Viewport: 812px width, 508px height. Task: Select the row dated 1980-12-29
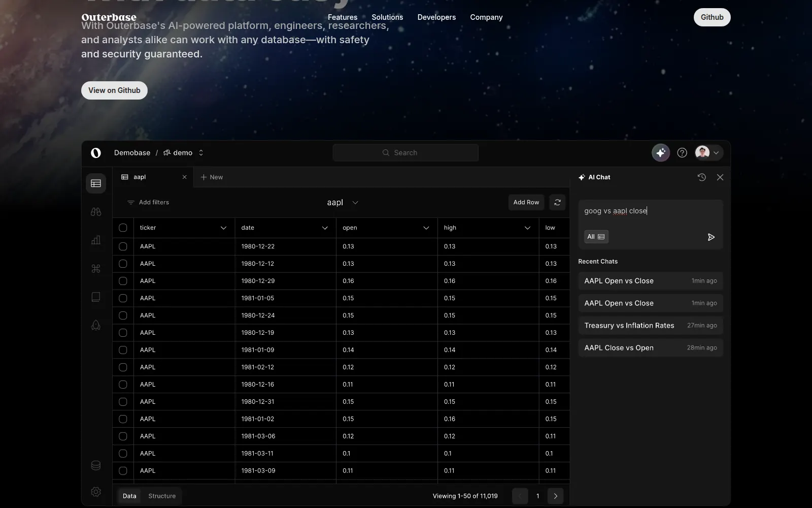click(x=123, y=281)
